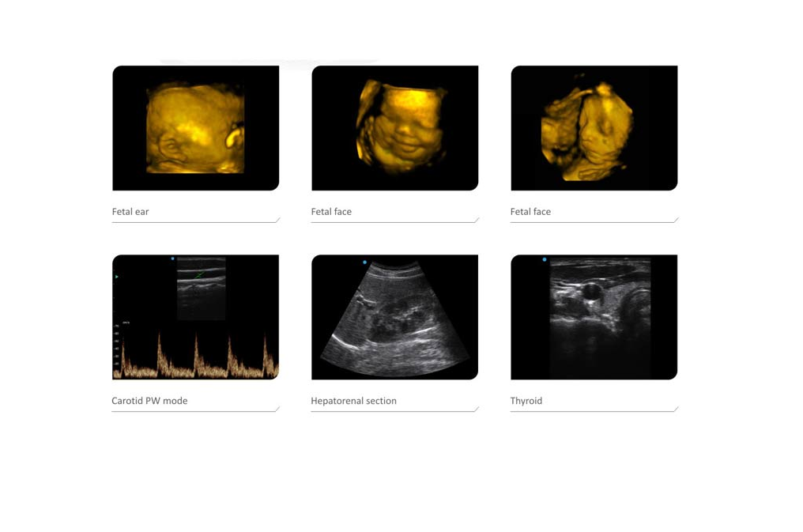The height and width of the screenshot is (532, 803).
Task: Click the Carotid PW mode text label
Action: [x=149, y=400]
